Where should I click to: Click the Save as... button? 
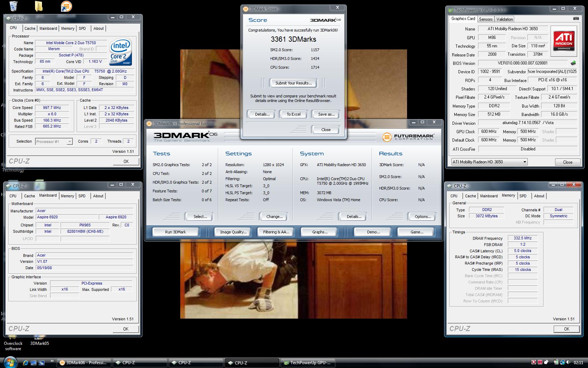[x=326, y=114]
